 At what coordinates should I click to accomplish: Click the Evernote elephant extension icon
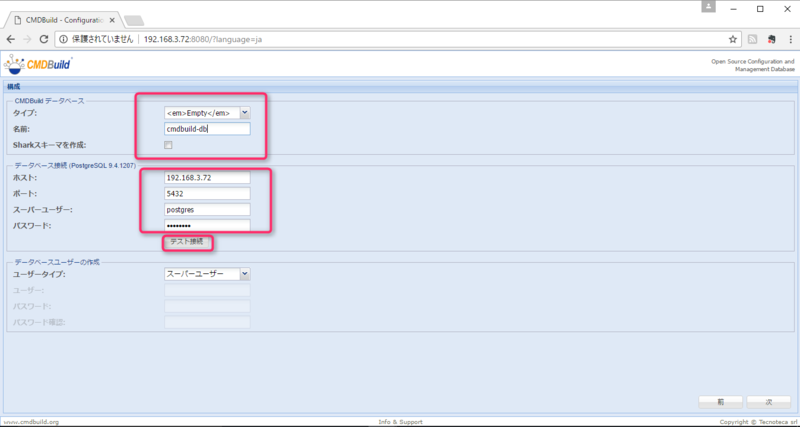(x=771, y=39)
